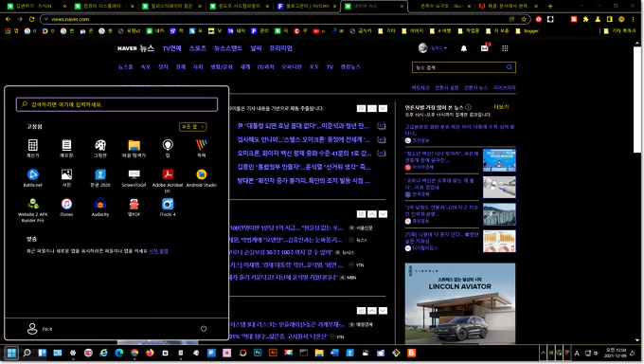Bookmark this page with star icon
This screenshot has width=644, height=364.
point(524,19)
